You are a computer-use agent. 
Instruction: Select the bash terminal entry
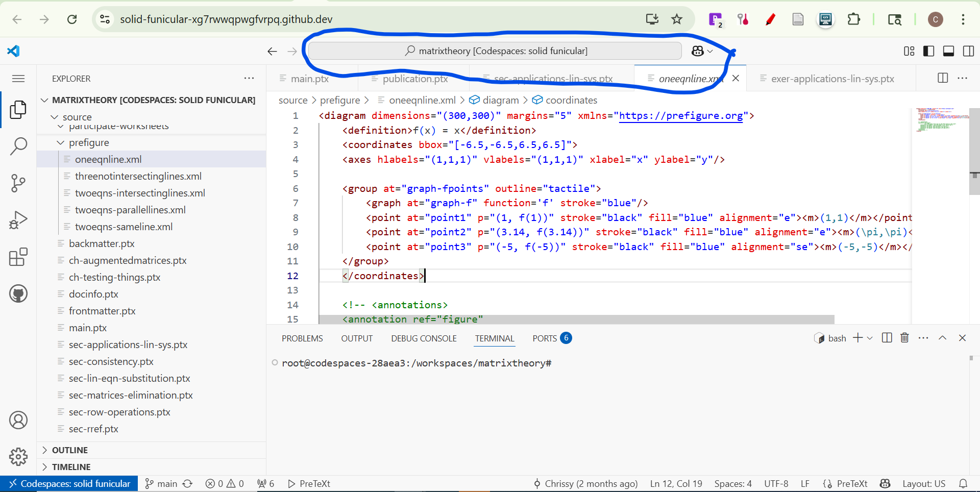830,338
